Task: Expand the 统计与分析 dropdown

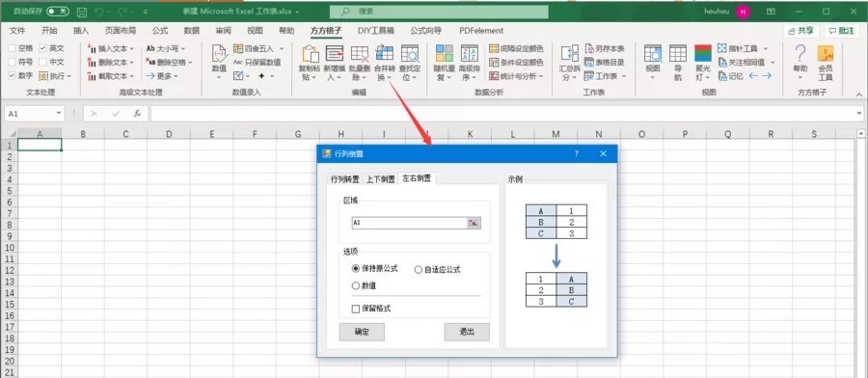Action: [541, 76]
